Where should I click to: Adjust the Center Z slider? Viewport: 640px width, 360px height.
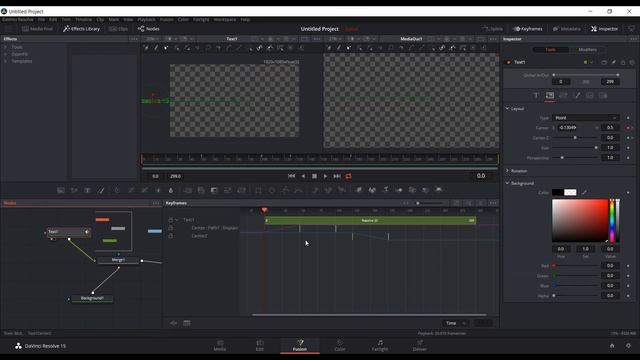pyautogui.click(x=576, y=138)
